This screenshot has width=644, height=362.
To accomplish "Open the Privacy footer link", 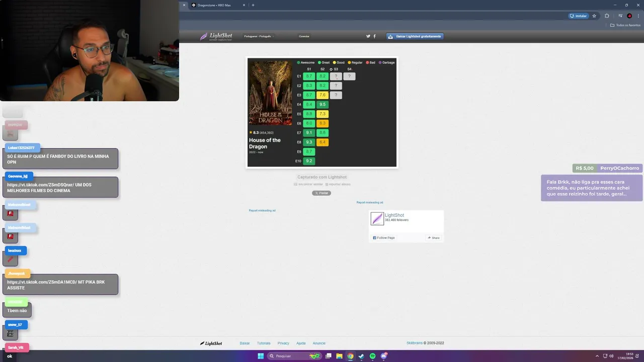I will coord(283,343).
